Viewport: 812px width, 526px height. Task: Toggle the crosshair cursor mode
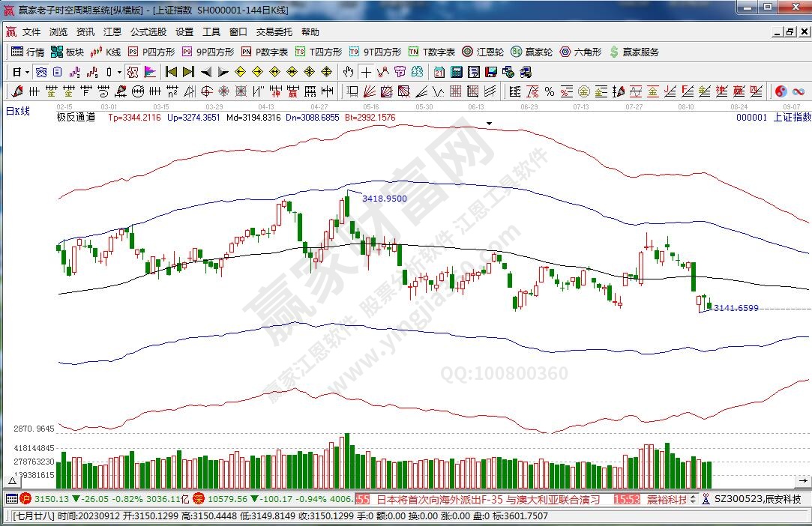point(365,72)
